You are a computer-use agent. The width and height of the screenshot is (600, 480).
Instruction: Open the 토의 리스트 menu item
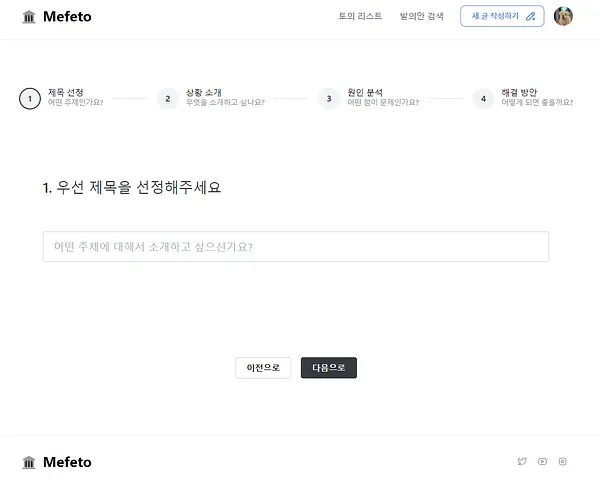pyautogui.click(x=360, y=16)
